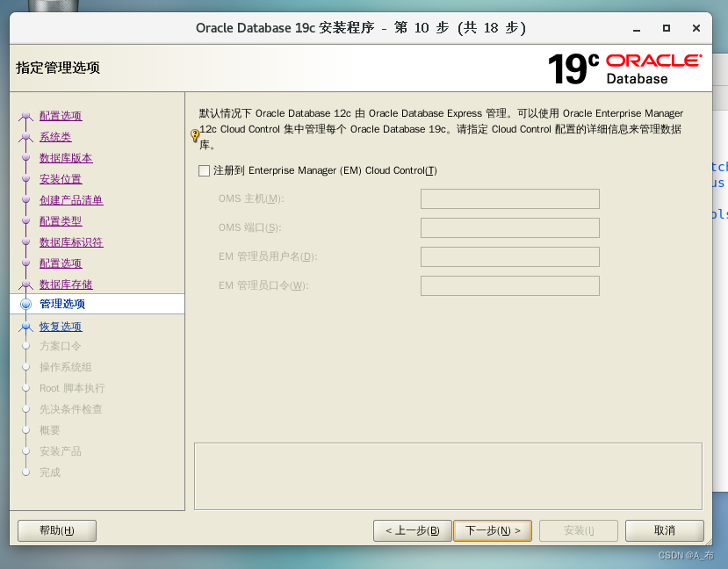Click the message area at bottom
Screen dimensions: 728x569
point(448,476)
